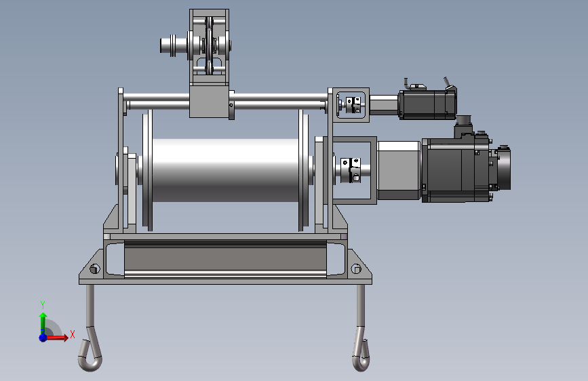Image resolution: width=588 pixels, height=381 pixels.
Task: Pick the gray carriage block on the guide rod
Action: [210, 102]
